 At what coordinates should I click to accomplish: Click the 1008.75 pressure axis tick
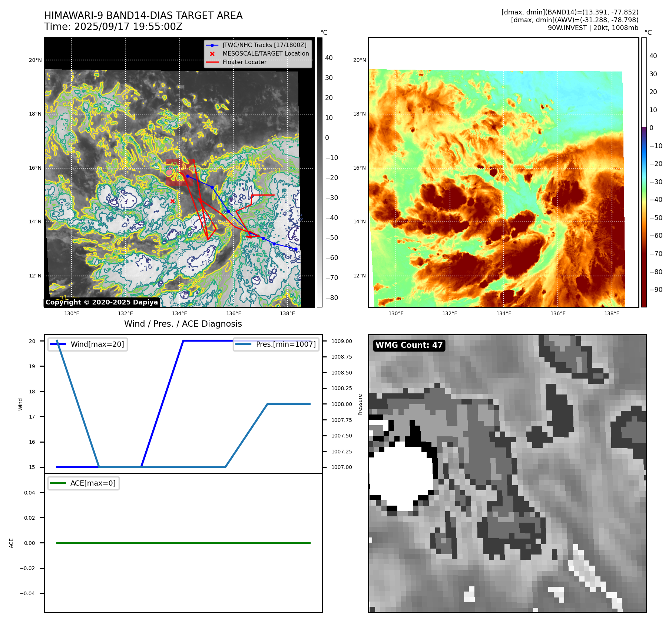pyautogui.click(x=342, y=357)
